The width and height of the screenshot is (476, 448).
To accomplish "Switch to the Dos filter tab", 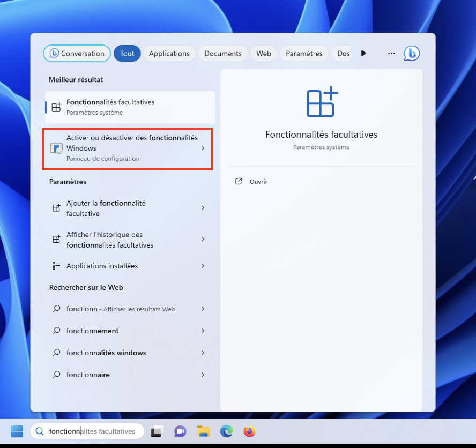I will tap(341, 54).
